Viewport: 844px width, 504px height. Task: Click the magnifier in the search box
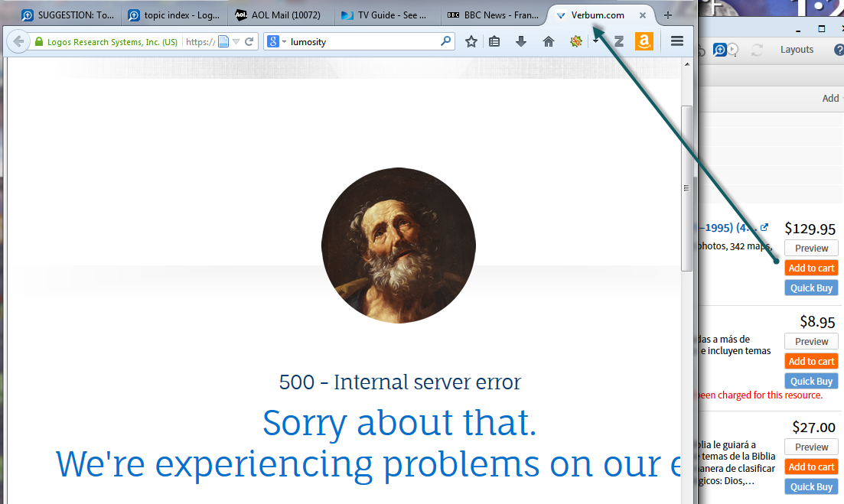tap(445, 41)
